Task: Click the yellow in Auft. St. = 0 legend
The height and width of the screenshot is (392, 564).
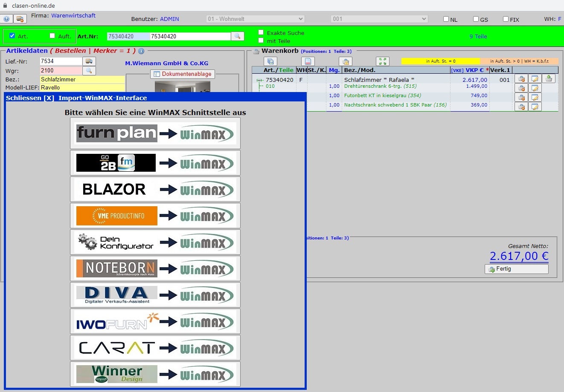Action: pos(441,61)
